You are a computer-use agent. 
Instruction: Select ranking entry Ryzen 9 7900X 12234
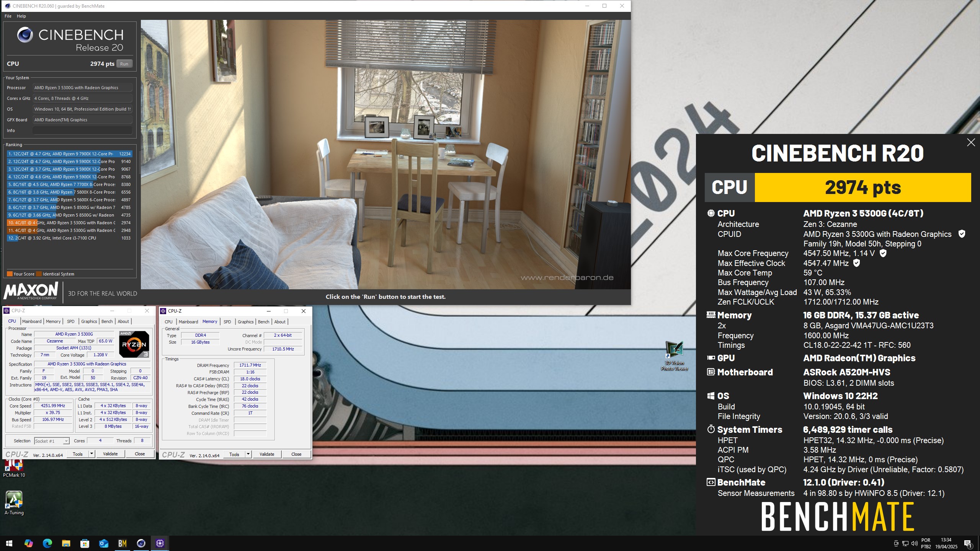[x=69, y=154]
